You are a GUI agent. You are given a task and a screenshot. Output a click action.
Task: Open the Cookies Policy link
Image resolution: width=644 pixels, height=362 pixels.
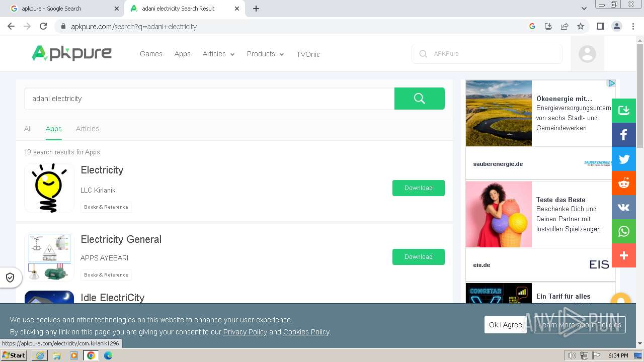[x=306, y=332]
